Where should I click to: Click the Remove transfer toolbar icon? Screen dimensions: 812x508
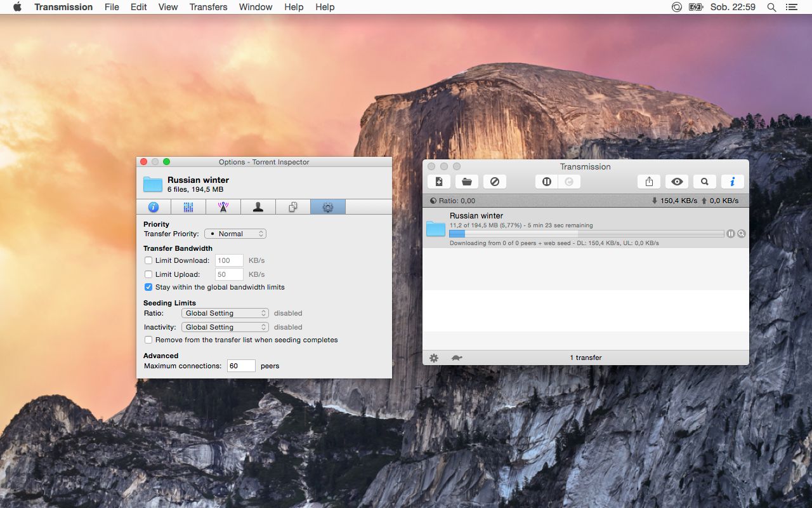pyautogui.click(x=495, y=182)
